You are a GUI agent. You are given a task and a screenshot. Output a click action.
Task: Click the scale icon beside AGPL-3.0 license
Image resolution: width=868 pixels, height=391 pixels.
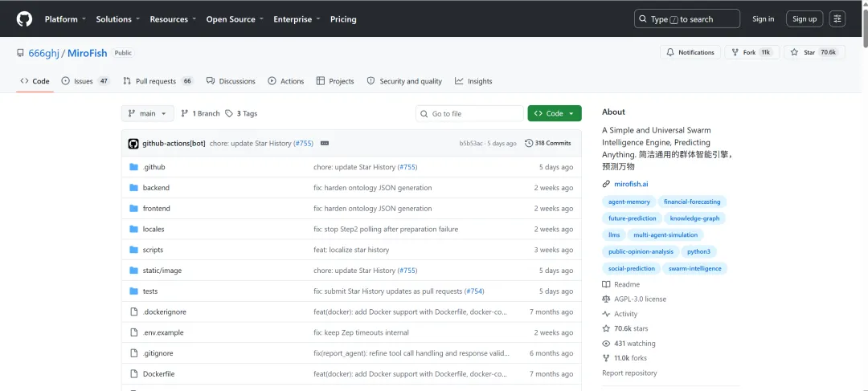point(606,299)
